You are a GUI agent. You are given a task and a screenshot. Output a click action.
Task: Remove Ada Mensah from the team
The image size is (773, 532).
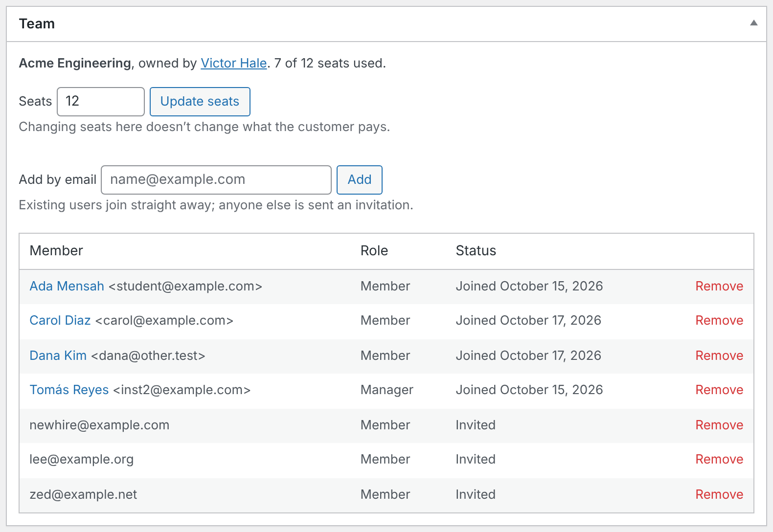pos(719,286)
